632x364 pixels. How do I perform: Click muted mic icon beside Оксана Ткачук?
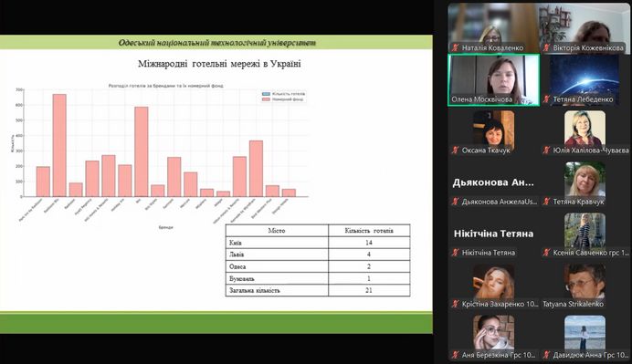(x=455, y=151)
